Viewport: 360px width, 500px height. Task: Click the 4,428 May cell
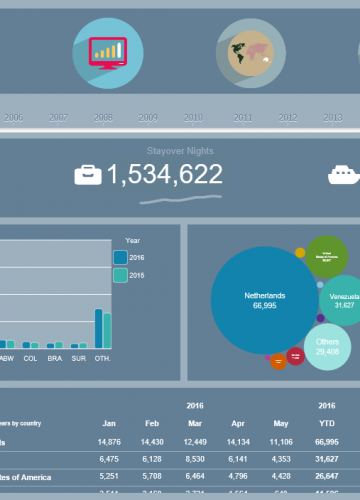pos(281,476)
